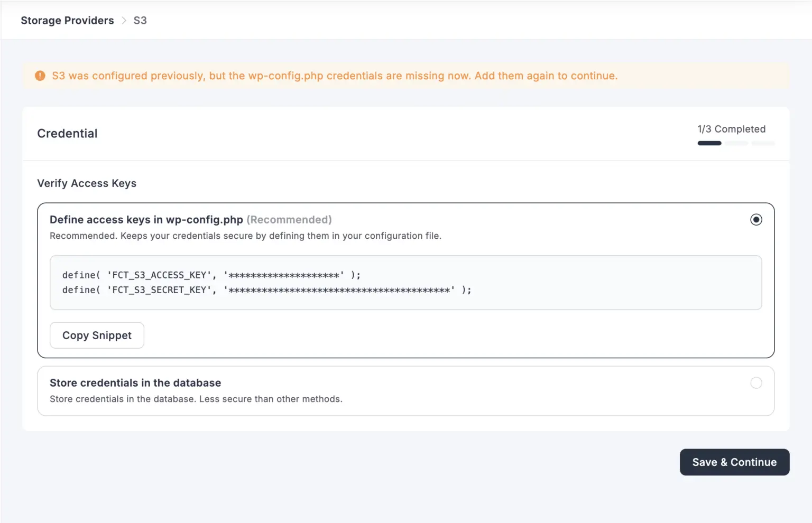Open the Storage Providers breadcrumb link
Viewport: 812px width, 523px height.
[x=67, y=20]
